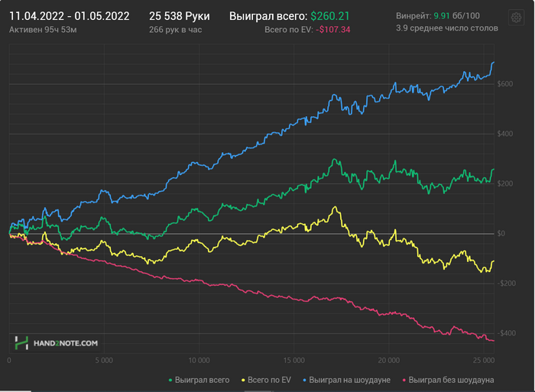Image resolution: width=535 pixels, height=392 pixels.
Task: Click the 15 000 x-axis label
Action: coord(293,361)
